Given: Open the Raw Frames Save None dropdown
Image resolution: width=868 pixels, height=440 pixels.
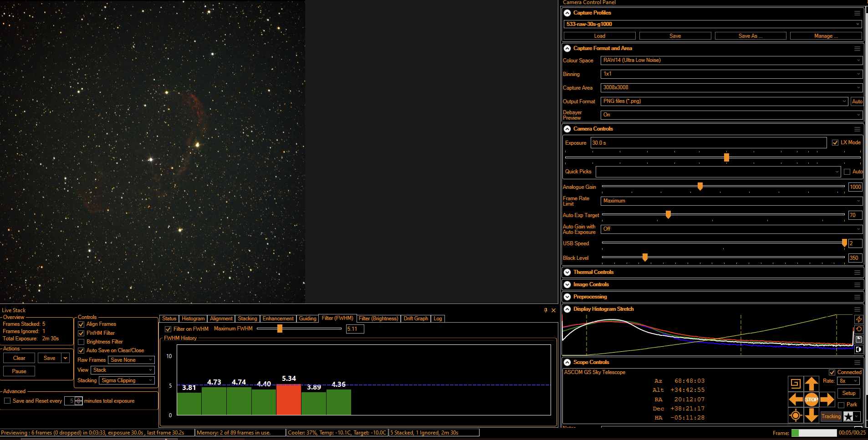Looking at the screenshot, I should coord(131,360).
